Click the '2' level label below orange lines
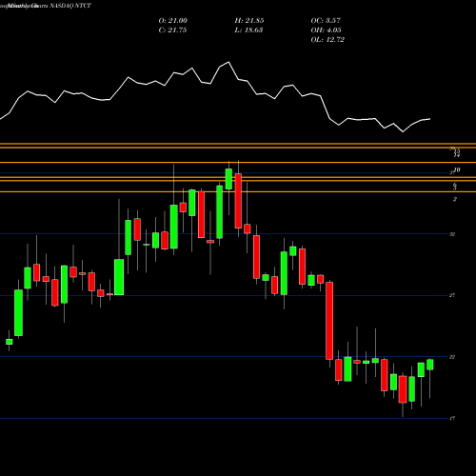The height and width of the screenshot is (476, 476). tap(455, 199)
